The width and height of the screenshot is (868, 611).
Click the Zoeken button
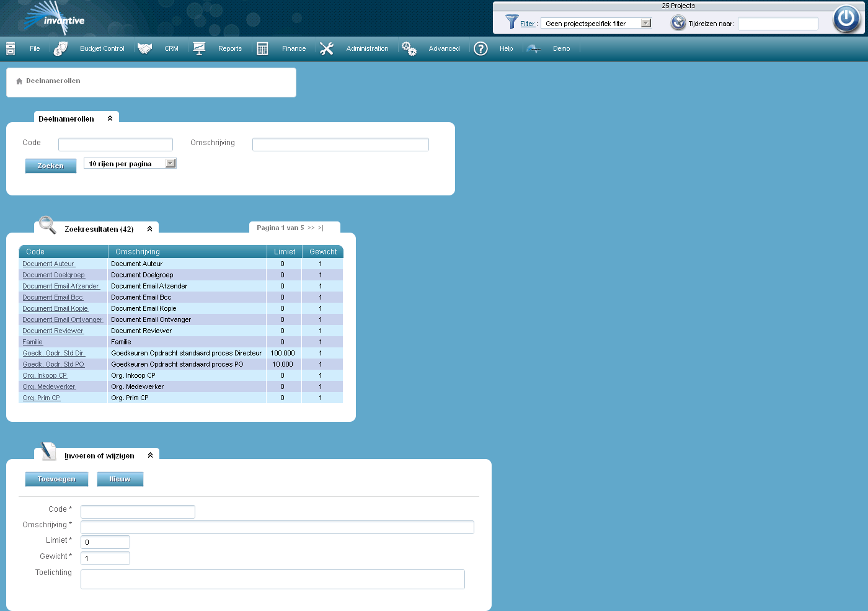(51, 166)
